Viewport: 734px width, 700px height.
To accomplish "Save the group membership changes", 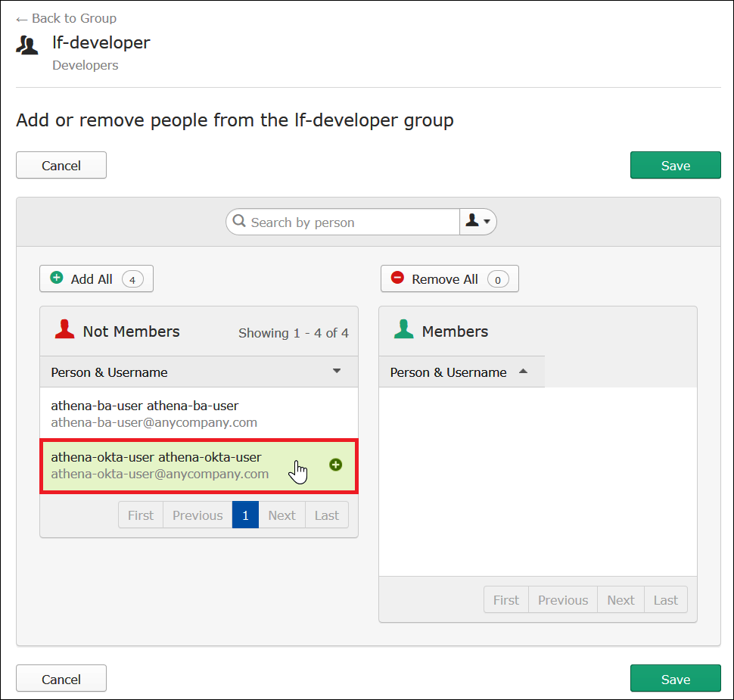I will click(675, 165).
